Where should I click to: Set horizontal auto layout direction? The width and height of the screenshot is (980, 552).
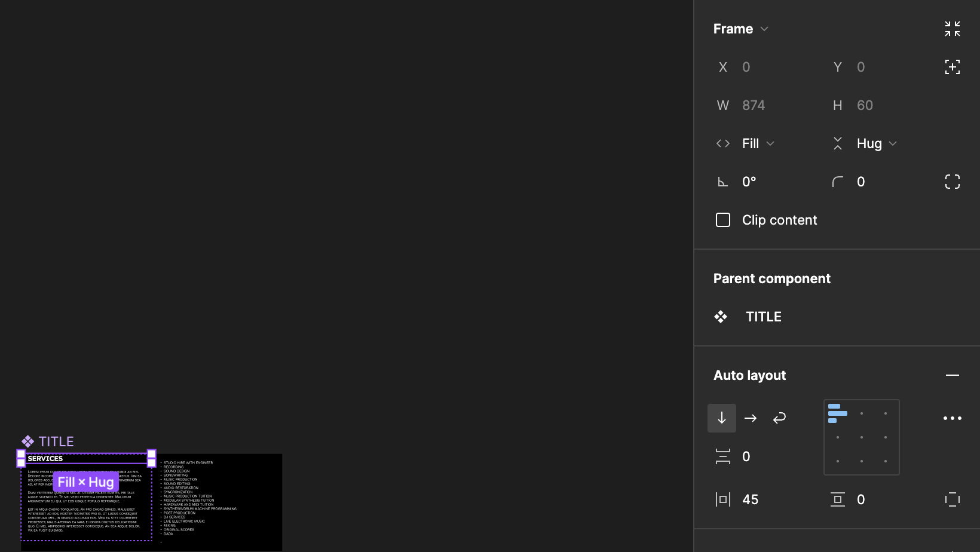(751, 418)
